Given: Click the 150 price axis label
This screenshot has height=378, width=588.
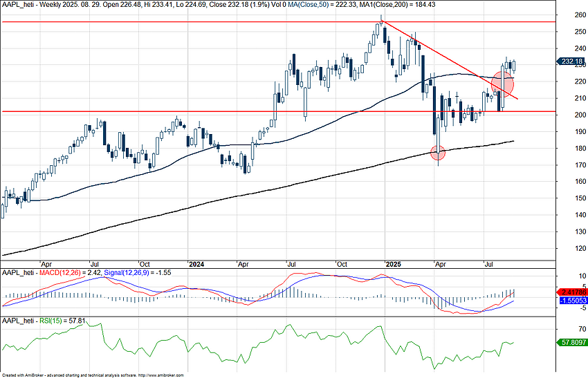Looking at the screenshot, I should tap(580, 198).
